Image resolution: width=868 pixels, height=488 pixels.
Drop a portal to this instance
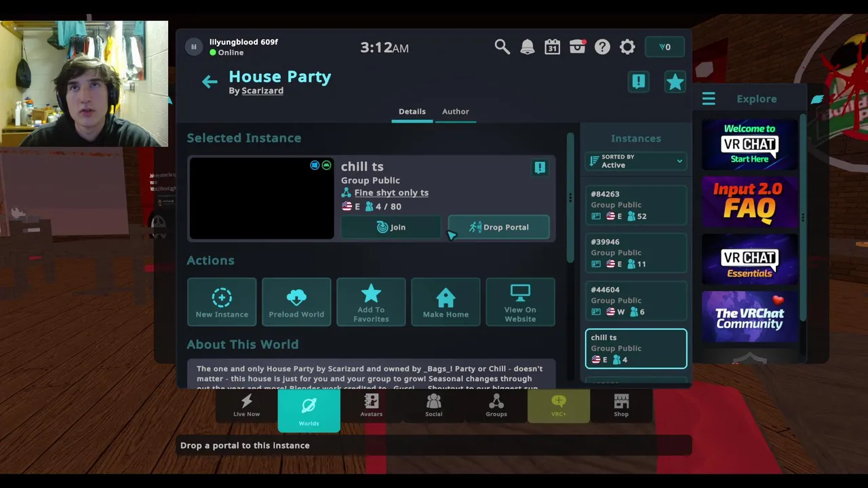pyautogui.click(x=498, y=228)
